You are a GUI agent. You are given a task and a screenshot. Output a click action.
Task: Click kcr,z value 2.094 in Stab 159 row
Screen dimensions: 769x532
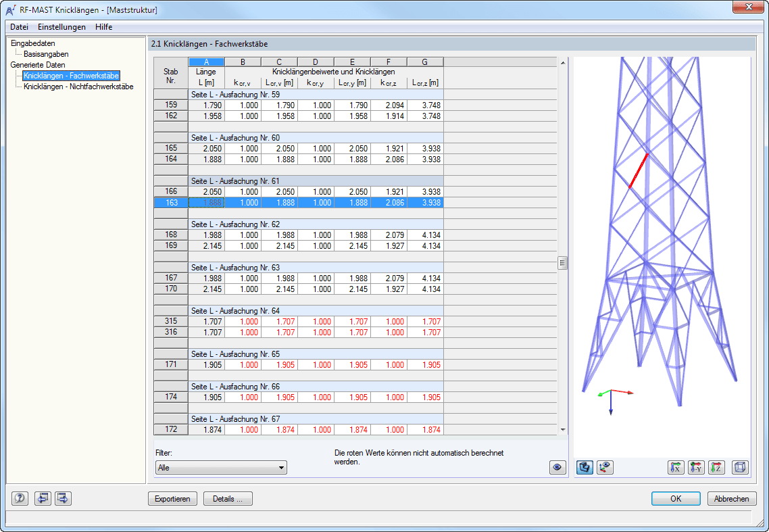click(x=389, y=105)
